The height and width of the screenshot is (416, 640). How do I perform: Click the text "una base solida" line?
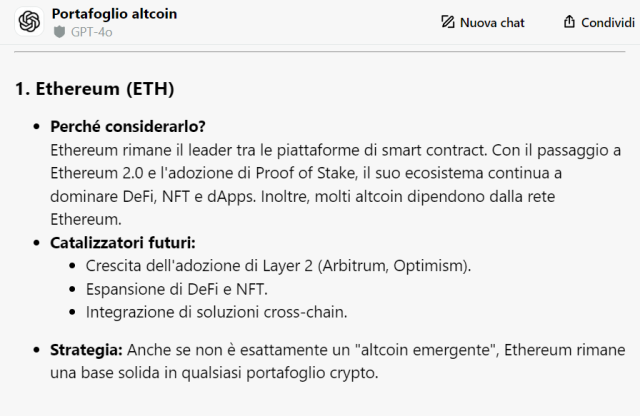click(214, 373)
